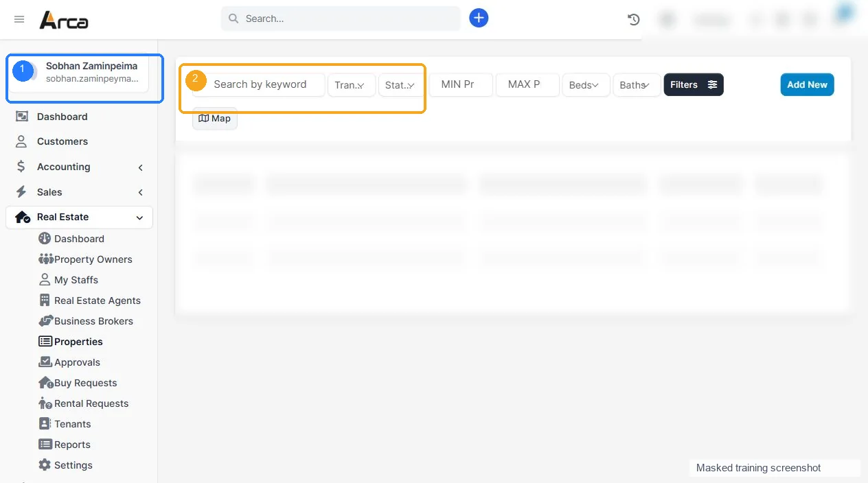Viewport: 868px width, 483px height.
Task: Click the Business Brokers handshake icon
Action: [x=45, y=321]
